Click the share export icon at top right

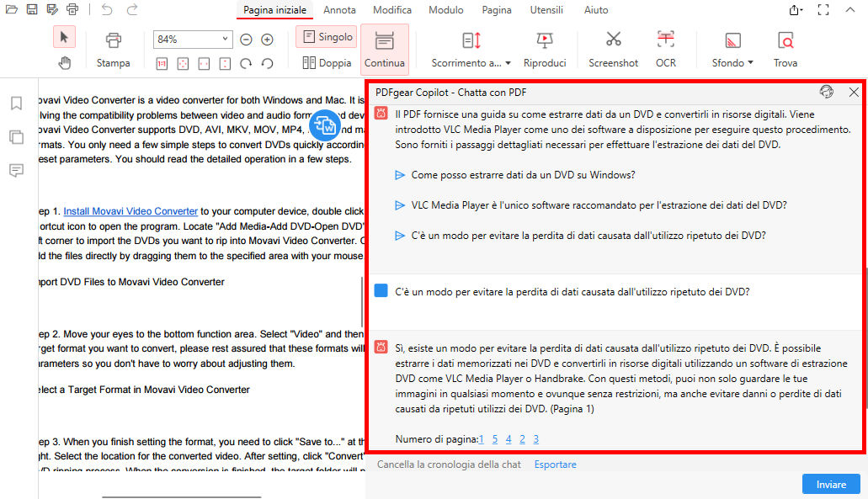796,9
